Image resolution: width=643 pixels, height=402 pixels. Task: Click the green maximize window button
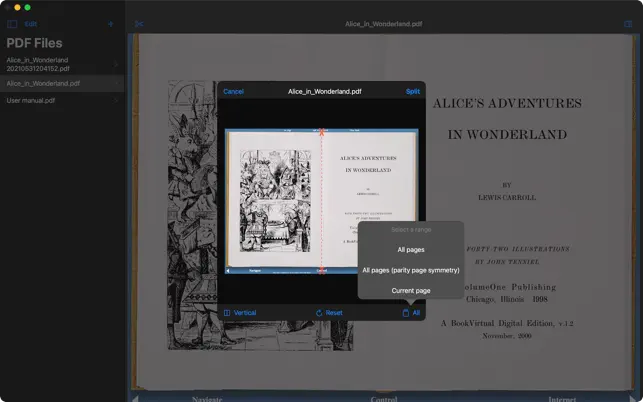click(27, 7)
